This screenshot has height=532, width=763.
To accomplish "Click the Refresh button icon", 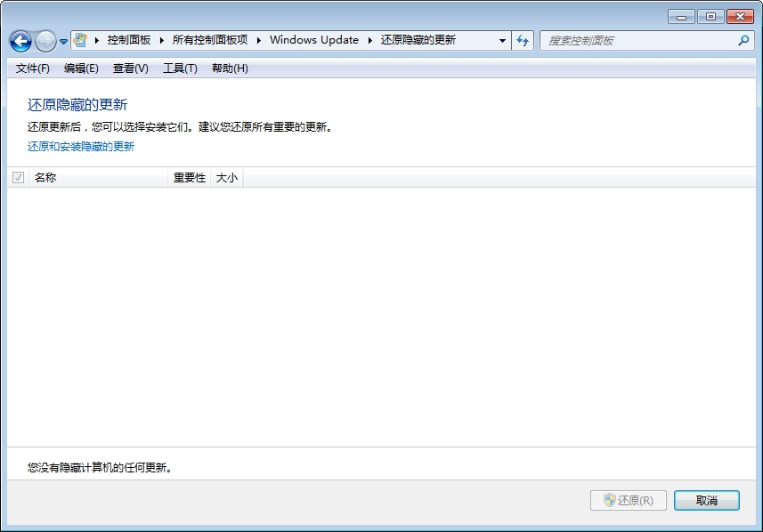I will [x=523, y=41].
